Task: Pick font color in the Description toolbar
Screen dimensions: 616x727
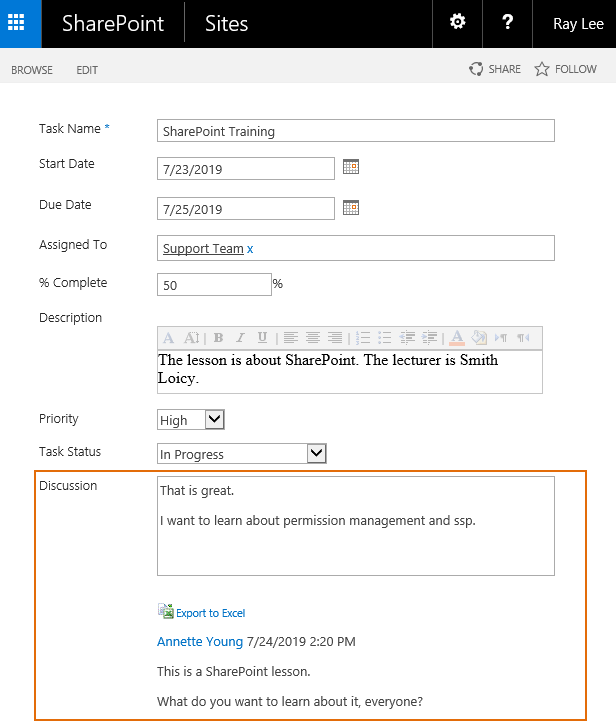Action: [x=456, y=338]
